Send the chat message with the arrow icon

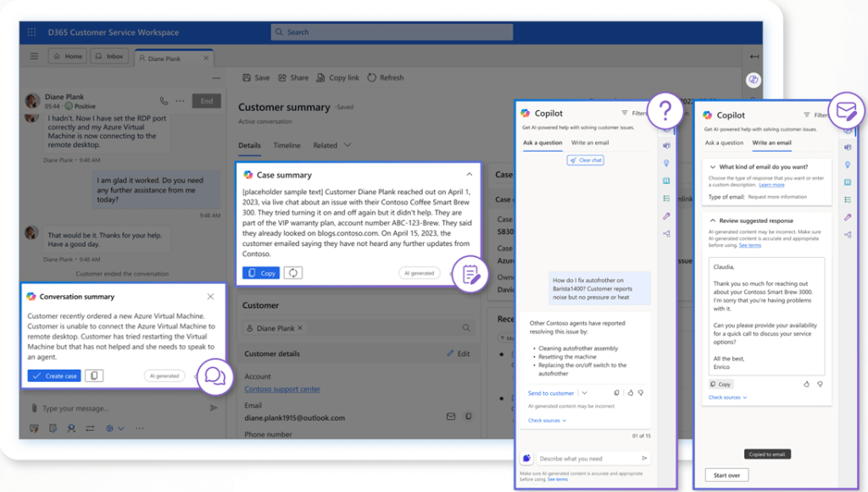tap(214, 408)
